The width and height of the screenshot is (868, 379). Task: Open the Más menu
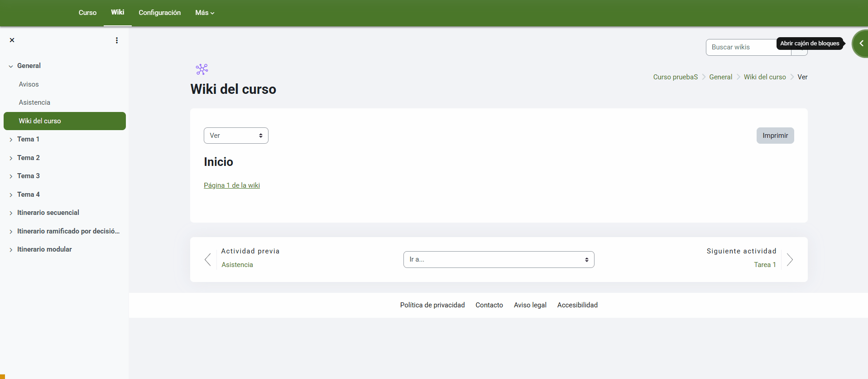pos(205,13)
